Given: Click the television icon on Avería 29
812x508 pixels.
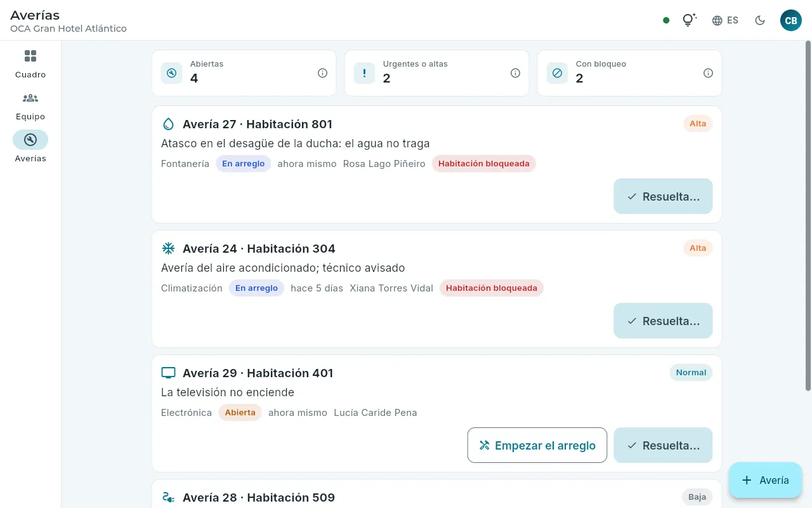Looking at the screenshot, I should tap(168, 373).
